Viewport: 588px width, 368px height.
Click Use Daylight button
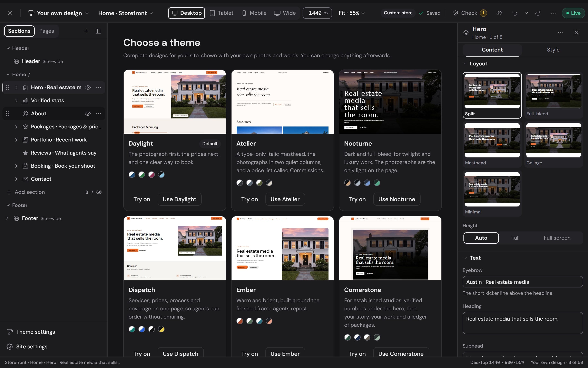pyautogui.click(x=179, y=199)
